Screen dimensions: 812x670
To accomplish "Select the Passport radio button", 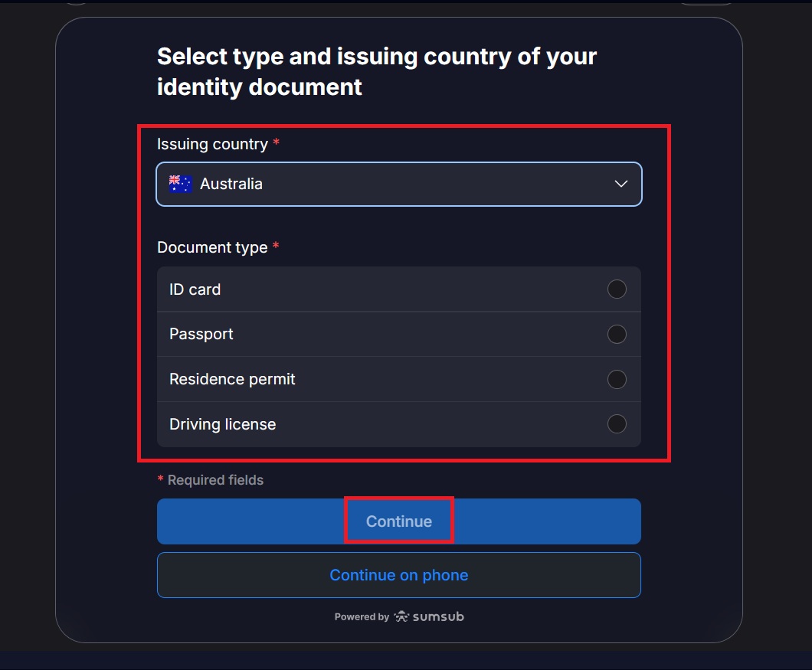I will click(x=617, y=334).
